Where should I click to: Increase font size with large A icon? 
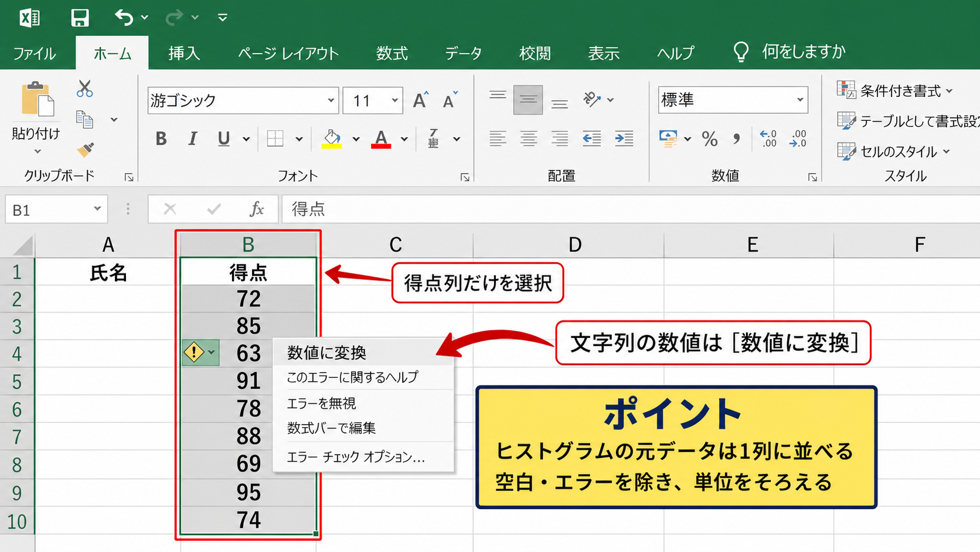420,100
